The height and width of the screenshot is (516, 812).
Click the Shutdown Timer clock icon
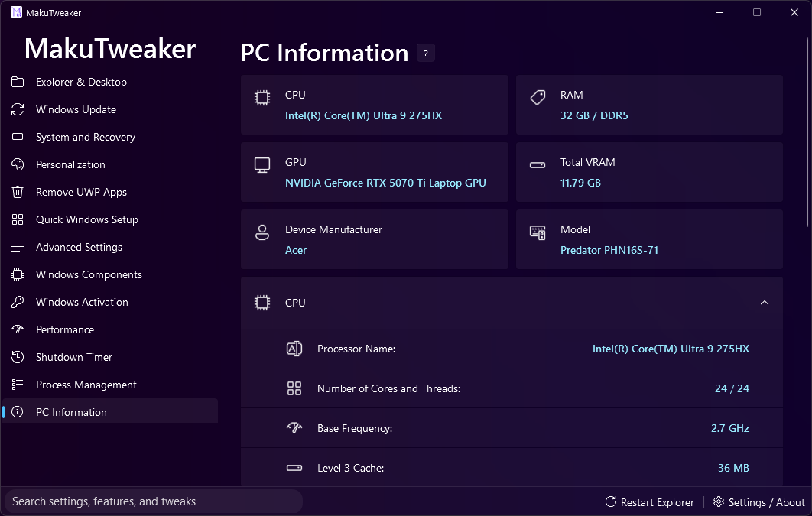18,356
